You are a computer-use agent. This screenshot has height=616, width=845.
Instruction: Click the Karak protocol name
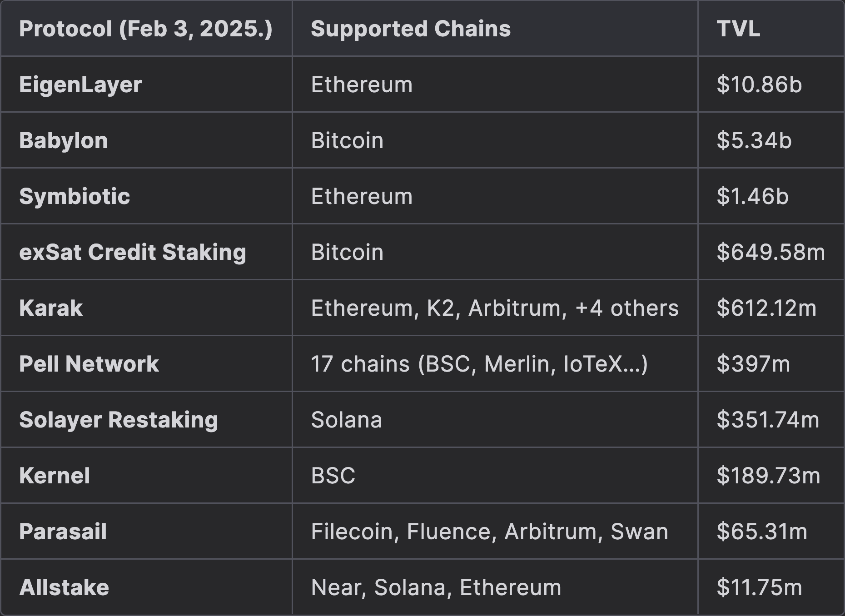(x=51, y=308)
